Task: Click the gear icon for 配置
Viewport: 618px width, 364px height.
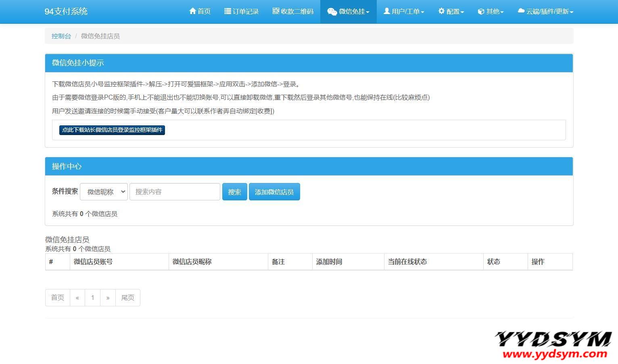Action: coord(441,11)
